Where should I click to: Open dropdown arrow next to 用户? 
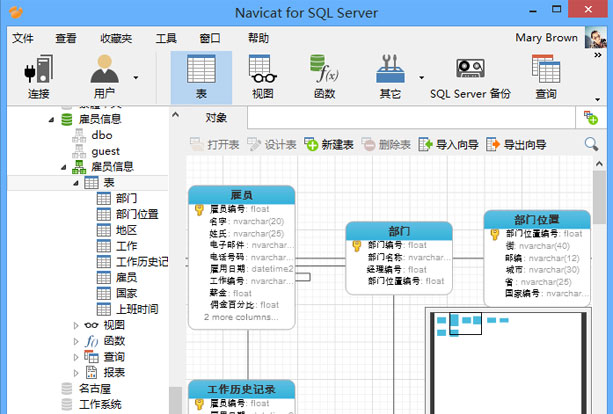click(x=136, y=77)
